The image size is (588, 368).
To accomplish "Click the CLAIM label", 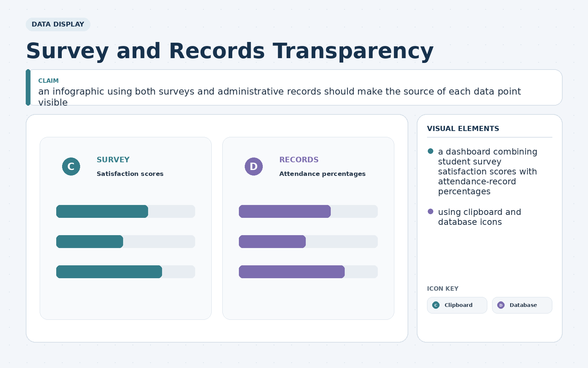I will [x=49, y=81].
